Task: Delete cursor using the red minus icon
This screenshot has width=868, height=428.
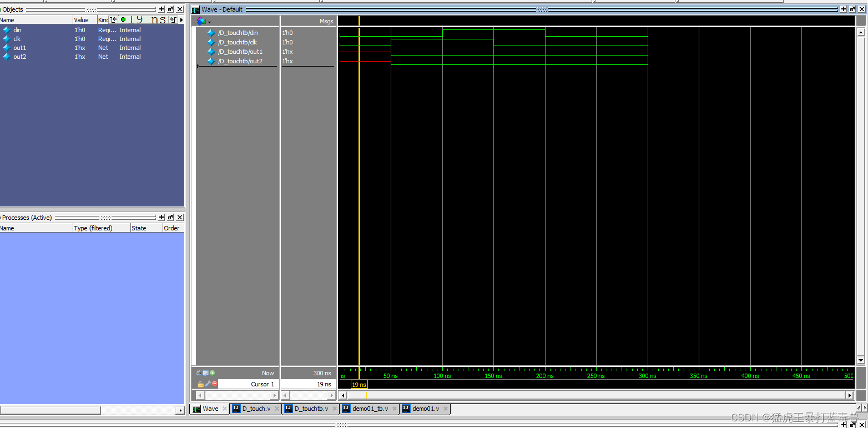Action: 215,384
